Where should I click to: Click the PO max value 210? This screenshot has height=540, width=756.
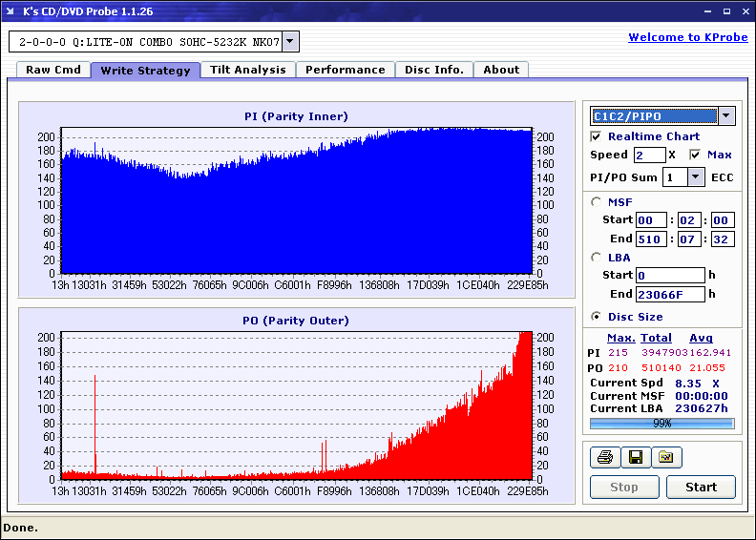618,368
